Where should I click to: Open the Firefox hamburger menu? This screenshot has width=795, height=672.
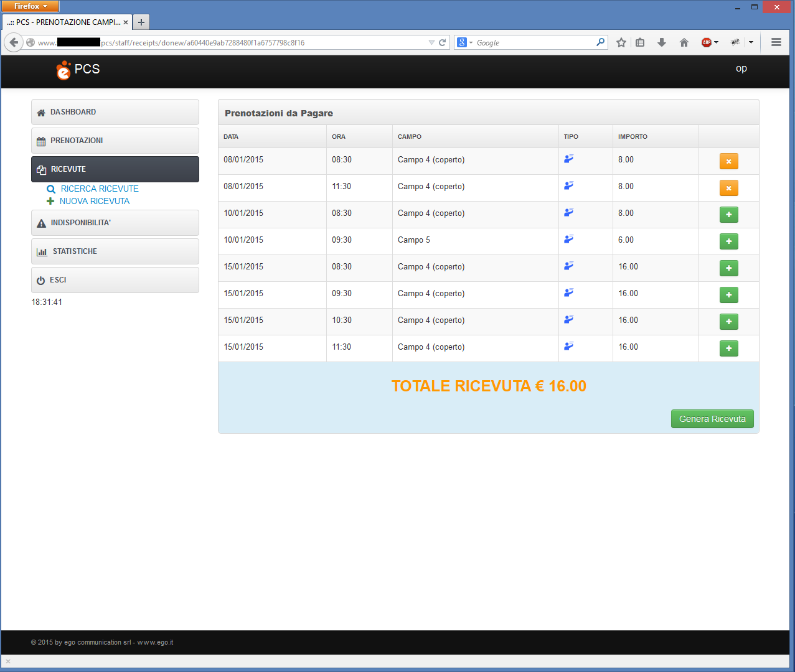(776, 42)
